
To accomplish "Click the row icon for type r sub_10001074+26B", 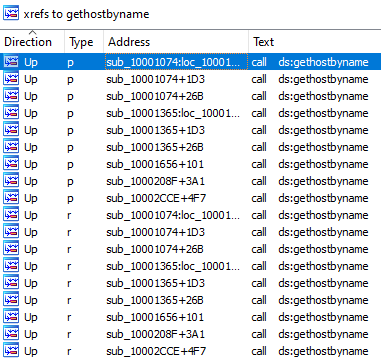I will point(11,249).
